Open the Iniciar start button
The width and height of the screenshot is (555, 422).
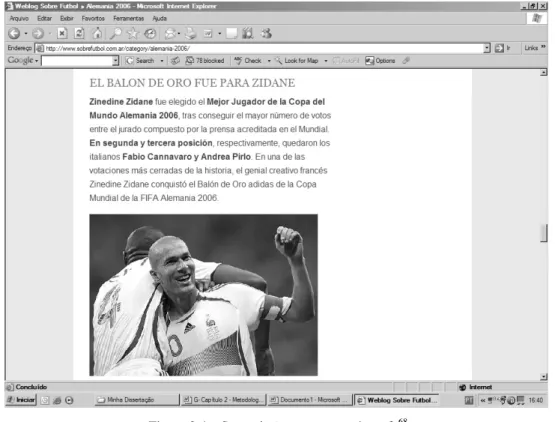21,400
